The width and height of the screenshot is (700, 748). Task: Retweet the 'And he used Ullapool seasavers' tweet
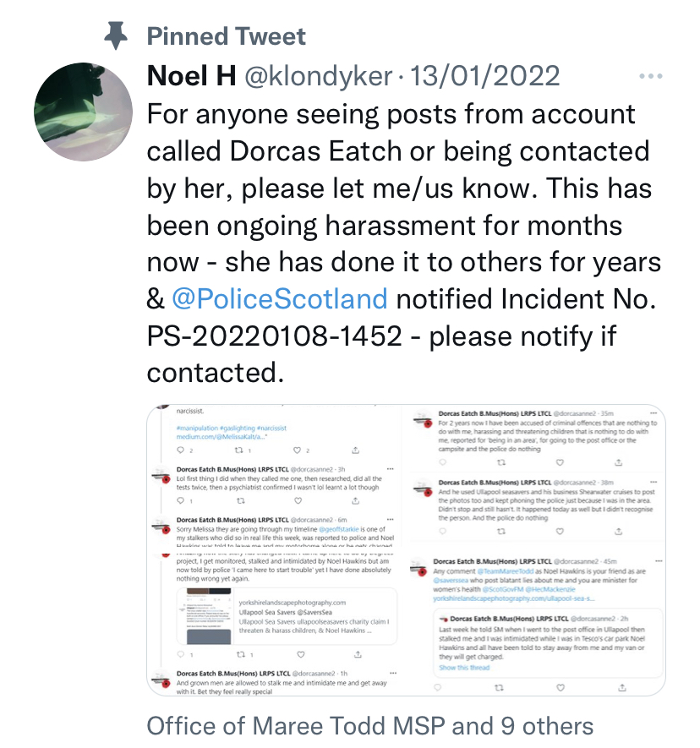[500, 532]
